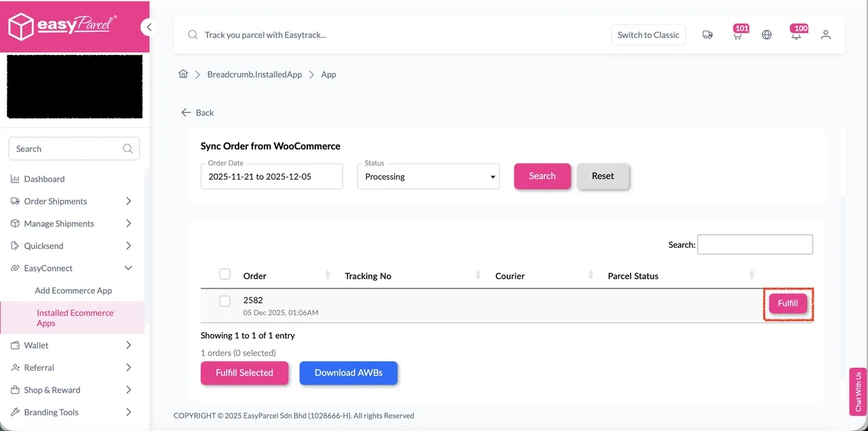The height and width of the screenshot is (431, 868).
Task: Click the Order Date range field
Action: [271, 176]
